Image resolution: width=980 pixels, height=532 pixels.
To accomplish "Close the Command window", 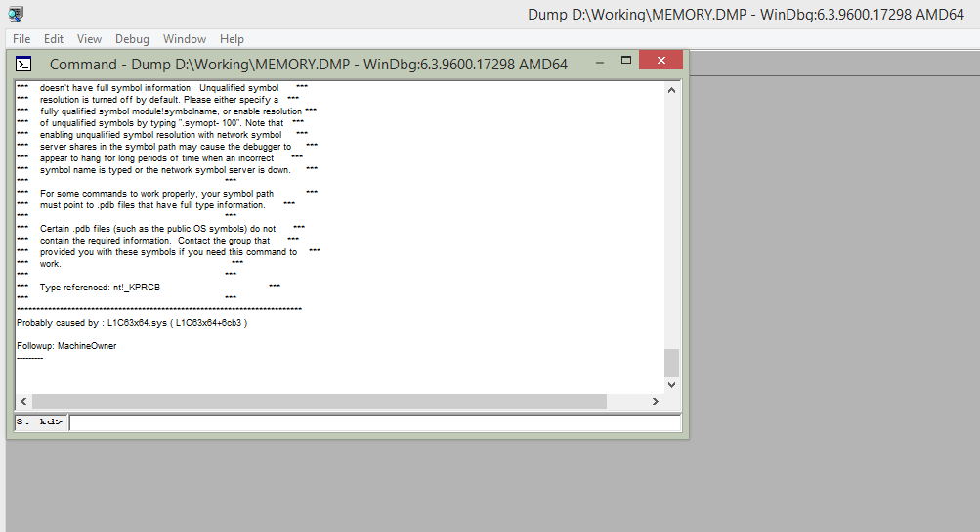I will [661, 60].
